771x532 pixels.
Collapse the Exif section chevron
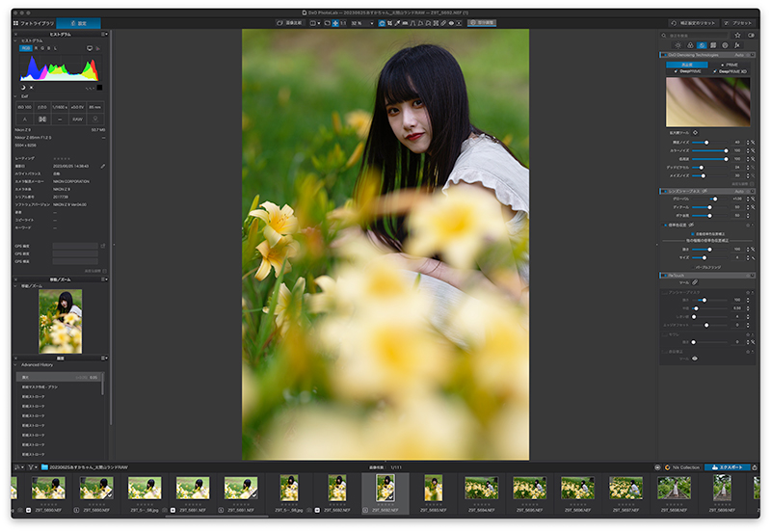coord(15,96)
